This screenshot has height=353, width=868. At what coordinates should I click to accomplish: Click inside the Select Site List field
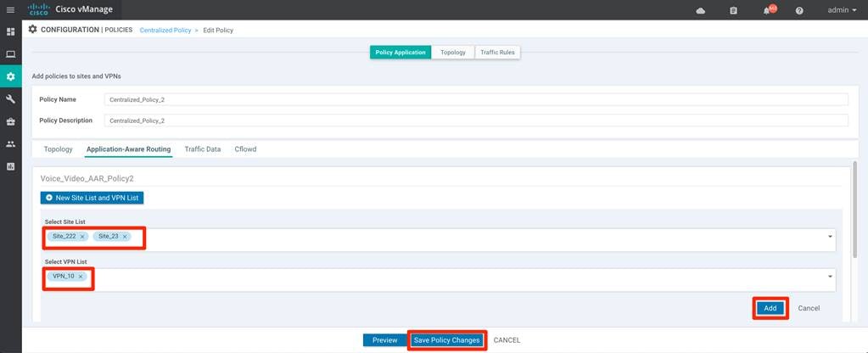(x=440, y=239)
